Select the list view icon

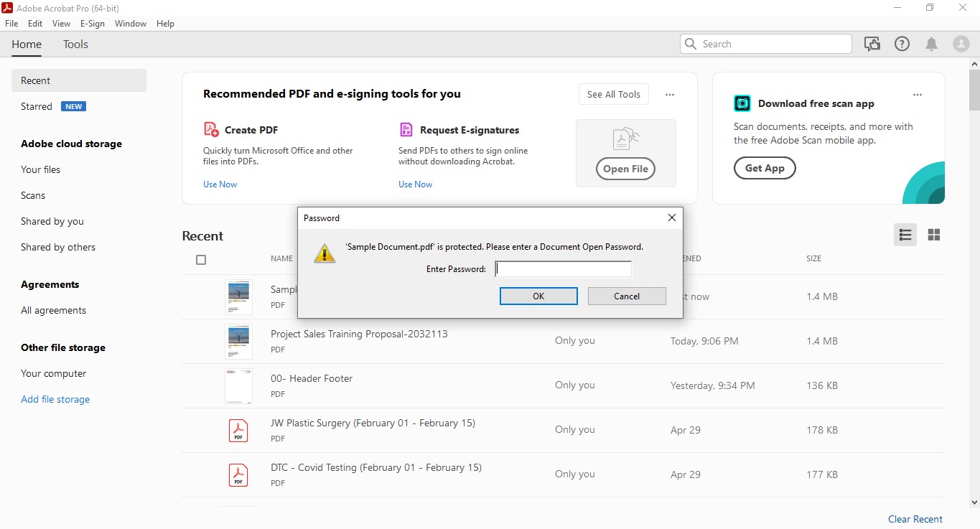pos(905,235)
